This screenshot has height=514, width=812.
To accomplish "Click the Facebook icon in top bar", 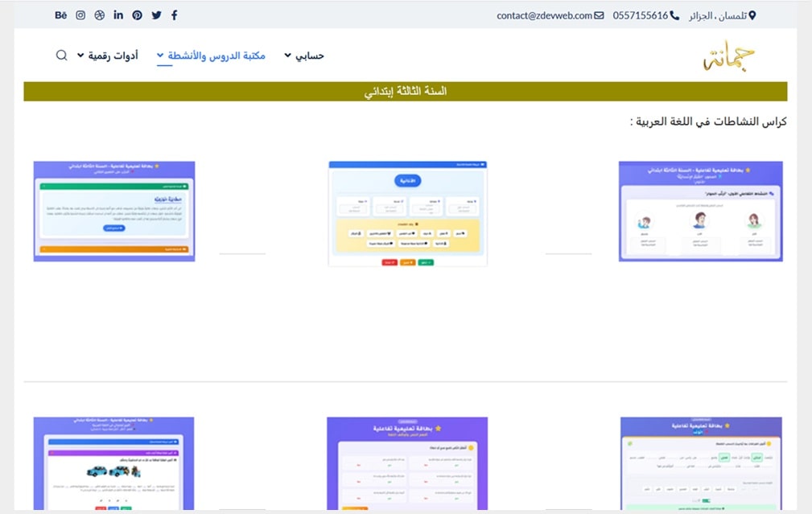I will 175,15.
